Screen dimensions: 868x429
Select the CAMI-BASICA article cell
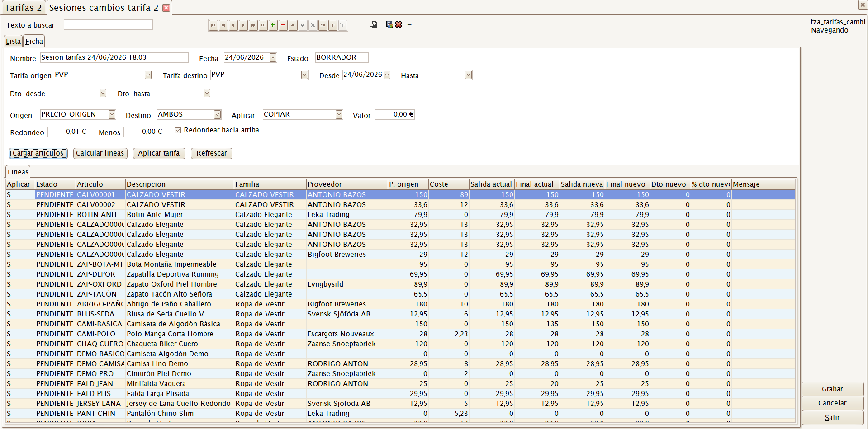click(x=100, y=324)
